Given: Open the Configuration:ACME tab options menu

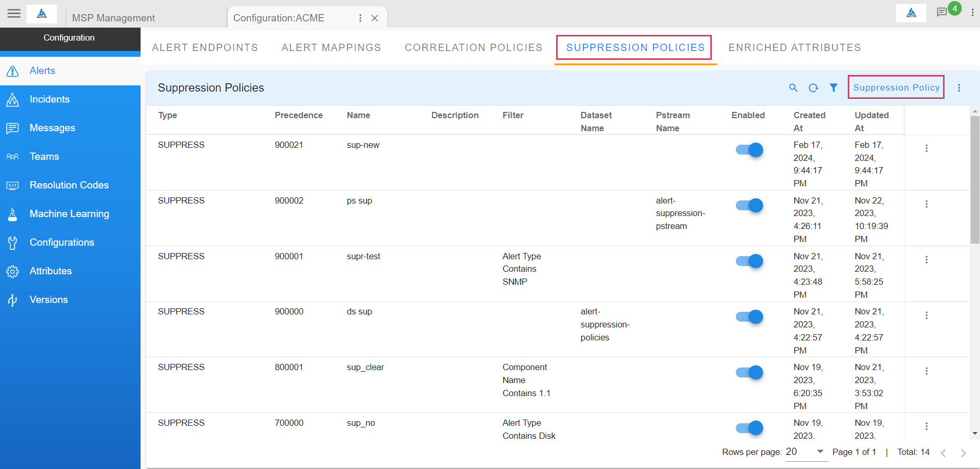Looking at the screenshot, I should coord(360,18).
